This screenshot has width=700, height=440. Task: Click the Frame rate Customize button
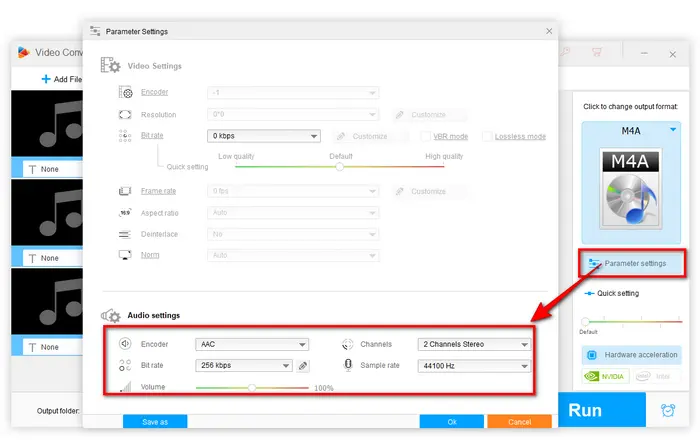[x=429, y=191]
